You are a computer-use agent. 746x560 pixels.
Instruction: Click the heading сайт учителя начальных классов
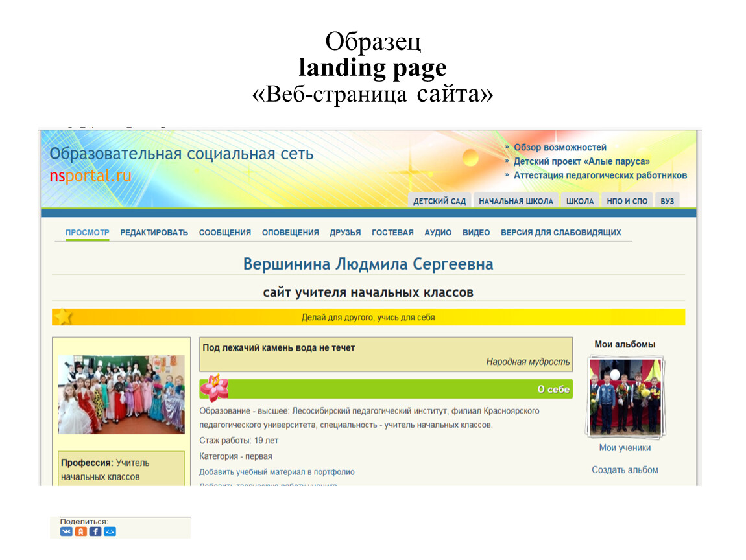[368, 292]
